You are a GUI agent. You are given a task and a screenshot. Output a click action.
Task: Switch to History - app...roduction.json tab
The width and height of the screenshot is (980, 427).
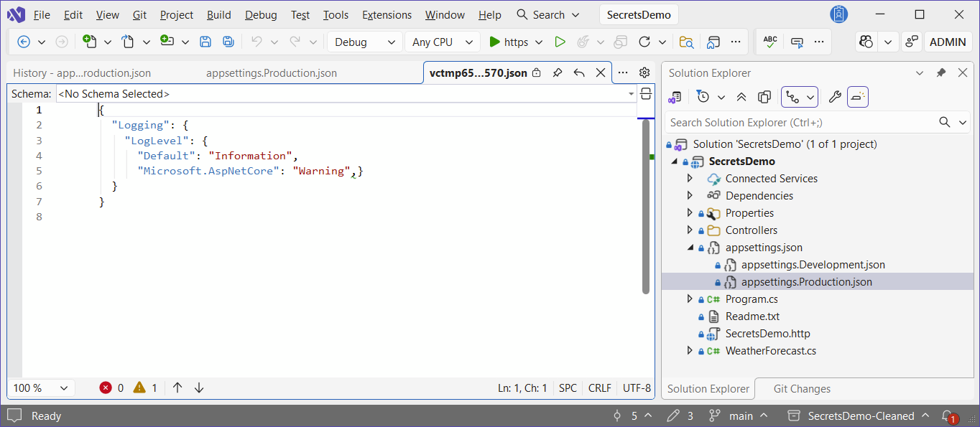(x=82, y=73)
